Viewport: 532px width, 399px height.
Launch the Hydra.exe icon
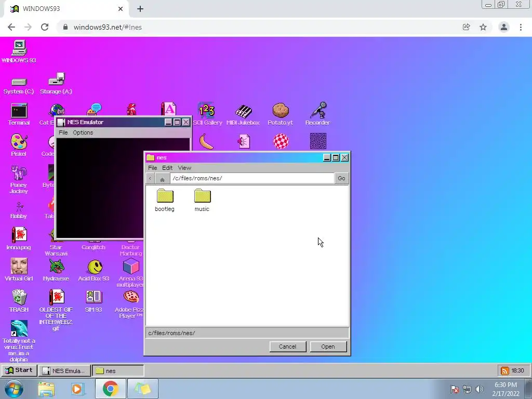[56, 270]
